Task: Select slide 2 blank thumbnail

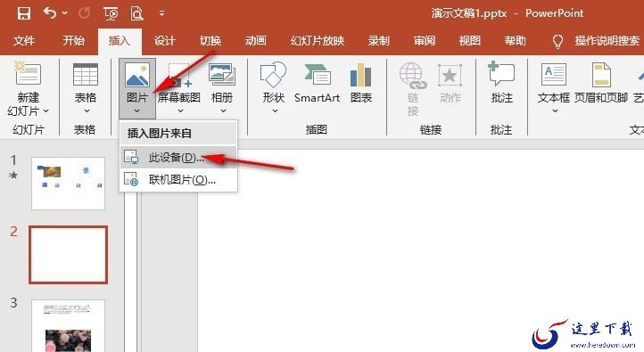Action: [x=68, y=255]
